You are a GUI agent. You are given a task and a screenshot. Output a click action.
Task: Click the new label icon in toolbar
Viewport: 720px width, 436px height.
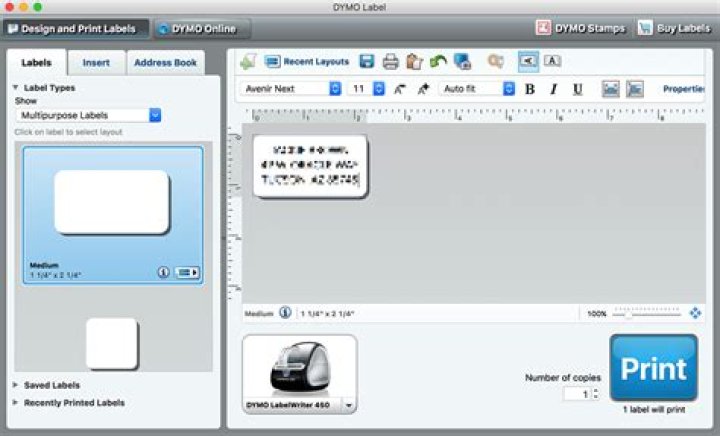pos(248,61)
